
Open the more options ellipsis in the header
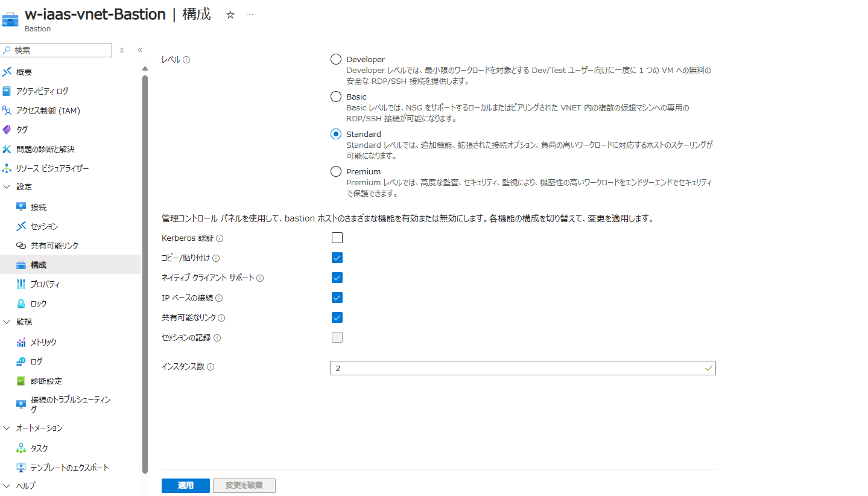(250, 15)
